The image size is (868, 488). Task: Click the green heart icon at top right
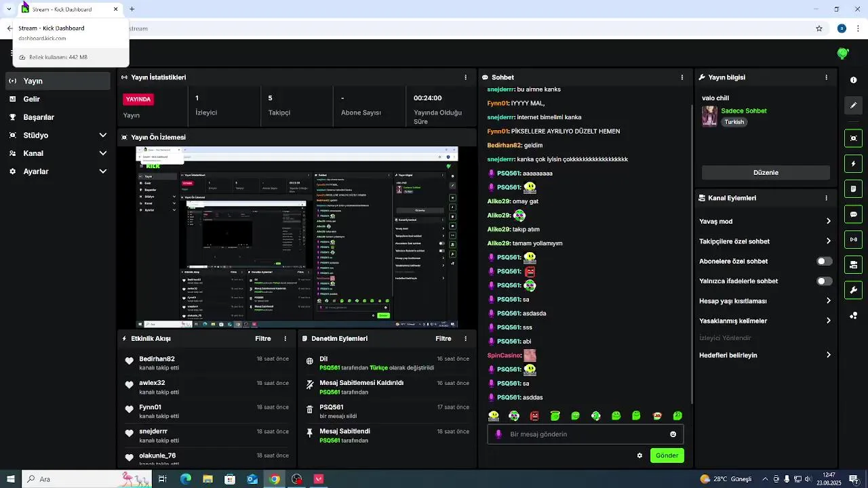click(x=843, y=53)
